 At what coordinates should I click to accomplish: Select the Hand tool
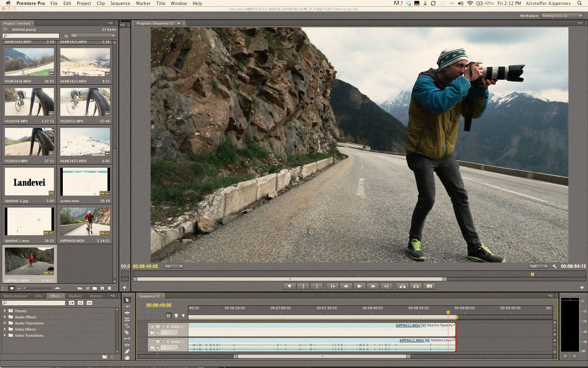click(x=127, y=358)
